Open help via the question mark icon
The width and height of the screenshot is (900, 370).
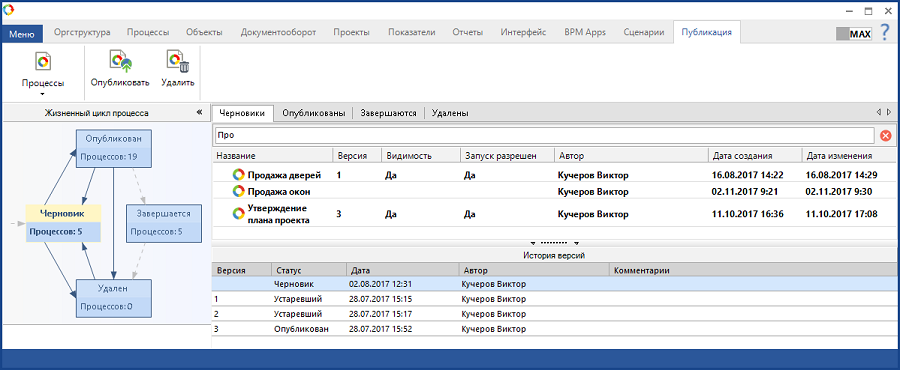(885, 33)
